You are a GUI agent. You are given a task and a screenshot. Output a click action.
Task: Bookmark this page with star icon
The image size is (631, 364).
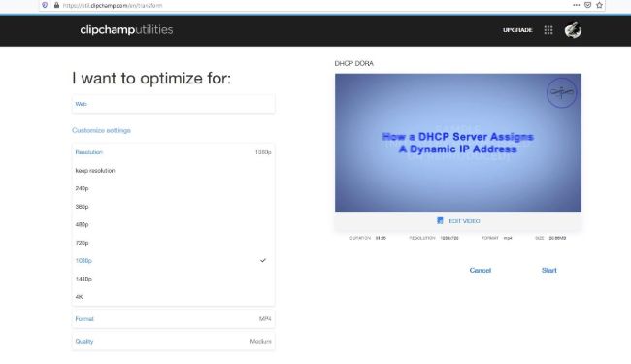point(599,5)
